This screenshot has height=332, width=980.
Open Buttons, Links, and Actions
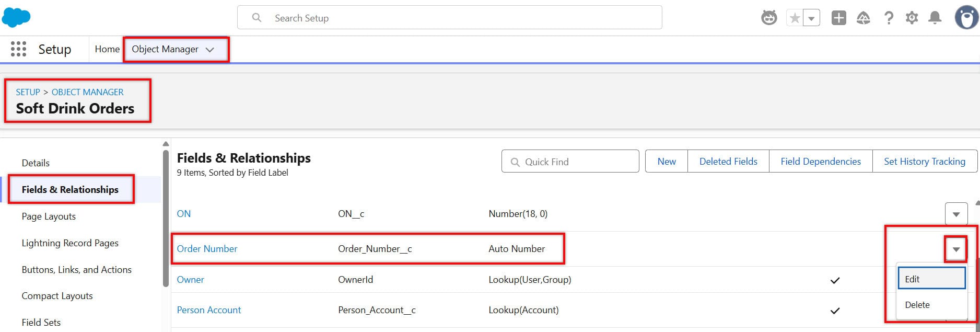pos(77,270)
